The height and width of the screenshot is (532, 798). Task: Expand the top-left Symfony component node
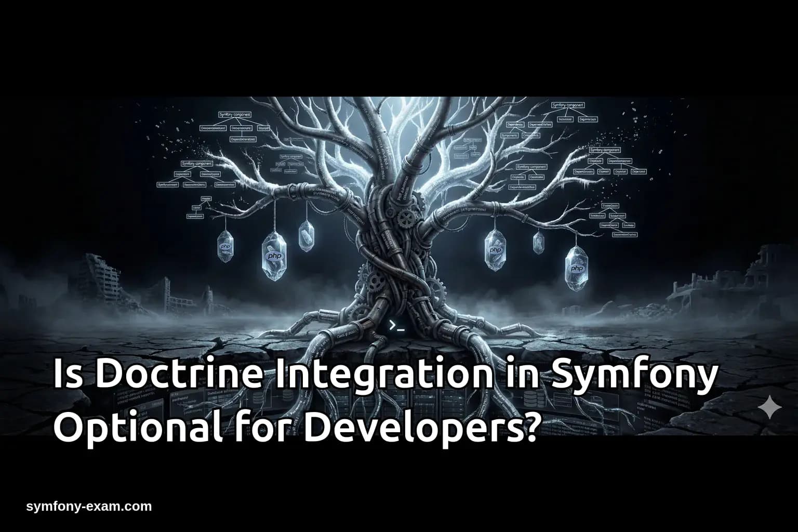[x=235, y=115]
